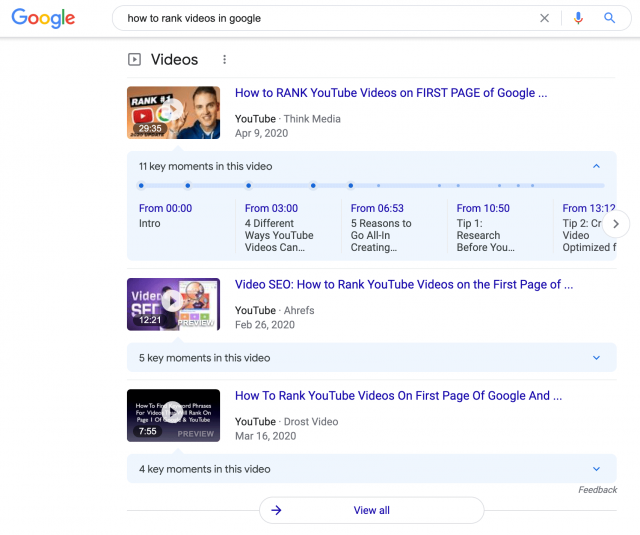Click 'YouTube · Drost Video' source text
The image size is (640, 535).
click(x=287, y=422)
